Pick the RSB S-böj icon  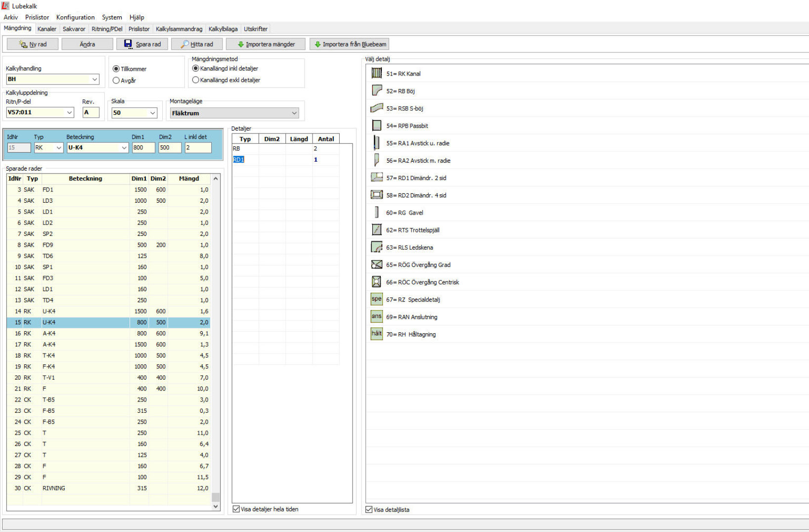coord(376,108)
